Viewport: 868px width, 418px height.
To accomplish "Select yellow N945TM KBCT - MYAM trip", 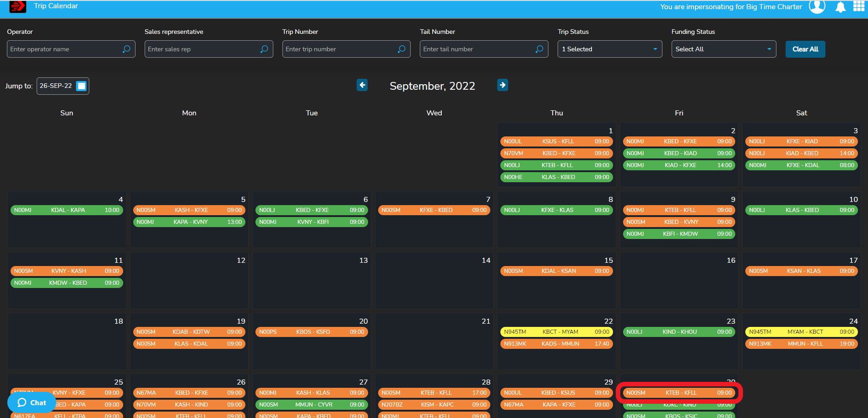I will pyautogui.click(x=556, y=332).
